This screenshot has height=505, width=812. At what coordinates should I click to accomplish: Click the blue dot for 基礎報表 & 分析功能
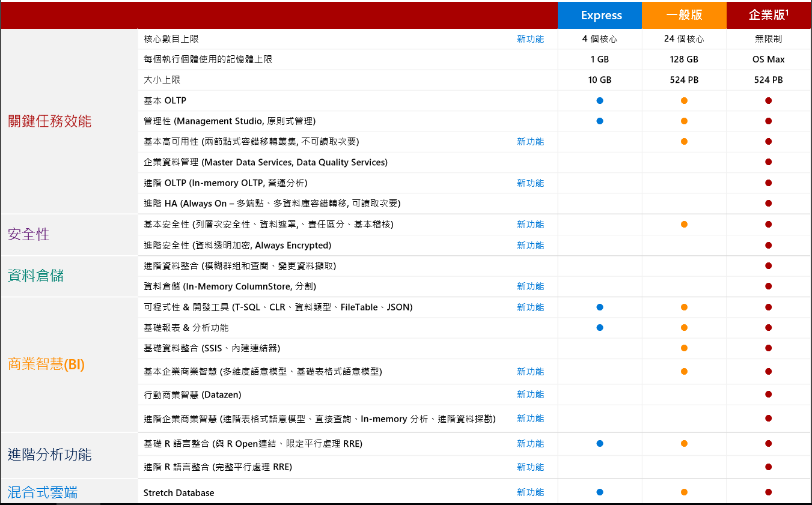599,328
